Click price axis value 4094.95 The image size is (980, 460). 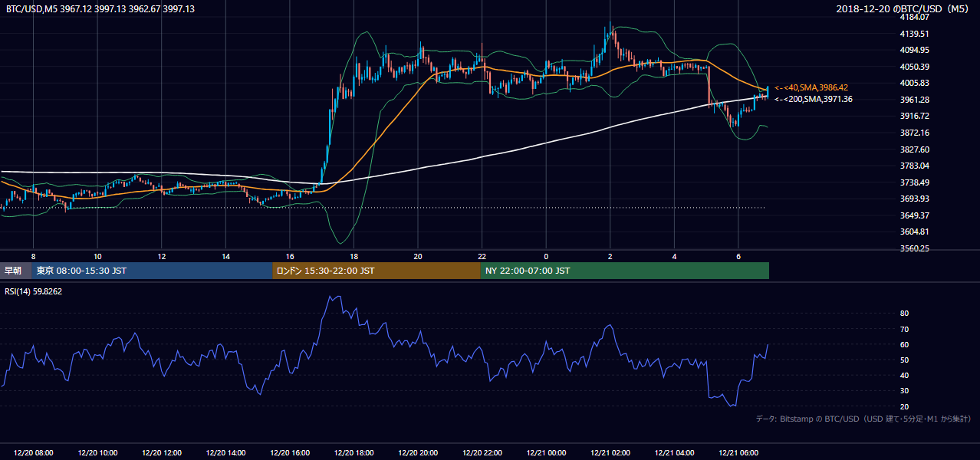tap(915, 50)
